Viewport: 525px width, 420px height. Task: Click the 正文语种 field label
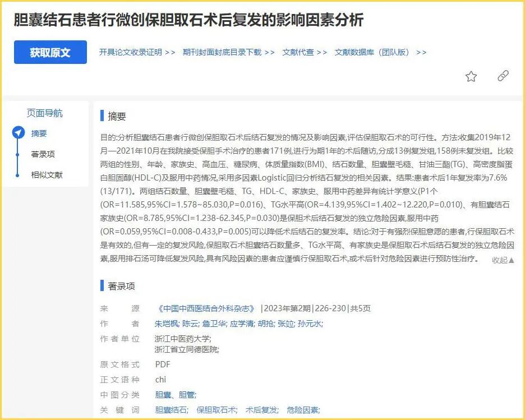tap(119, 380)
